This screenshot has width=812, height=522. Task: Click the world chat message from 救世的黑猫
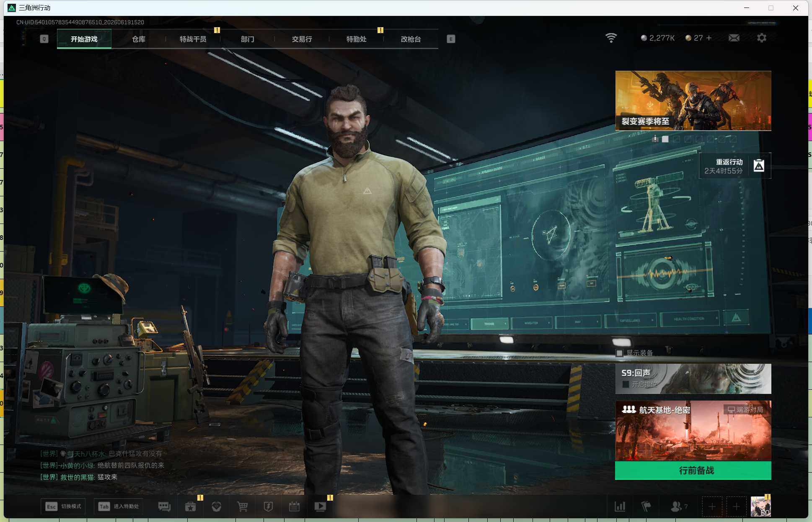79,477
